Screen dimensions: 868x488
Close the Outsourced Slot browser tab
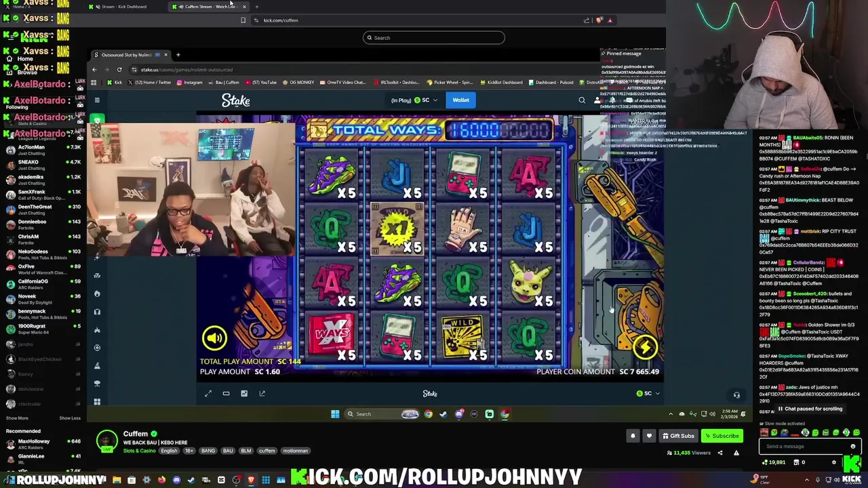(x=165, y=55)
